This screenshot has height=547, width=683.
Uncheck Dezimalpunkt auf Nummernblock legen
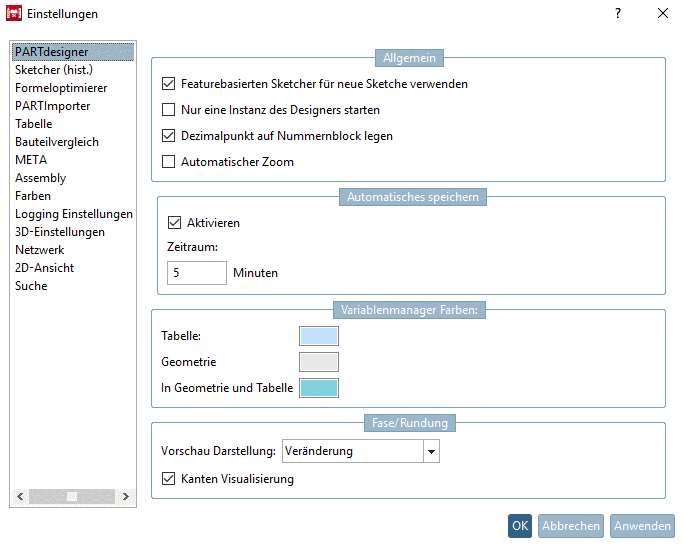pyautogui.click(x=168, y=136)
